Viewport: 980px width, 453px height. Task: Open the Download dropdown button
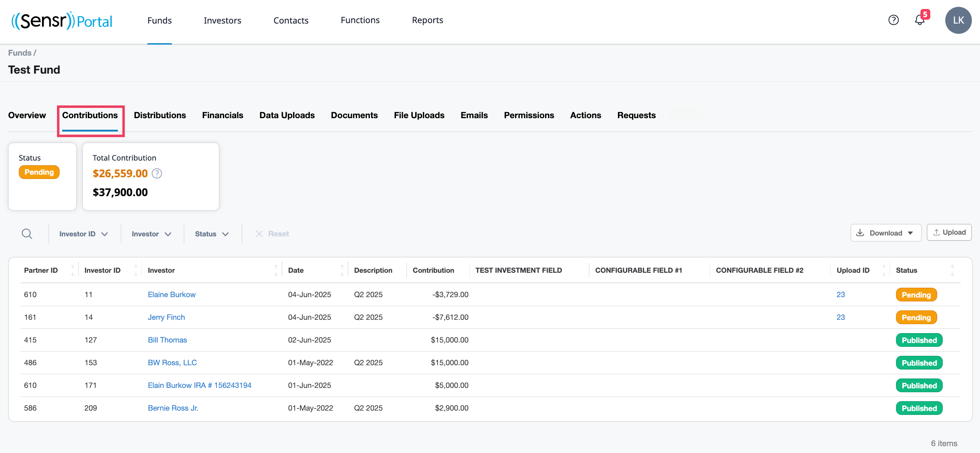[x=886, y=233]
